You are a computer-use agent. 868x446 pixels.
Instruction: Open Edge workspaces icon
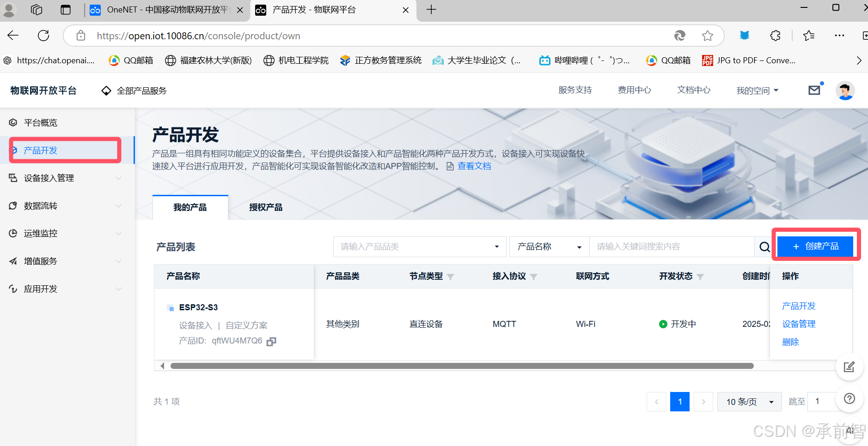coord(37,10)
